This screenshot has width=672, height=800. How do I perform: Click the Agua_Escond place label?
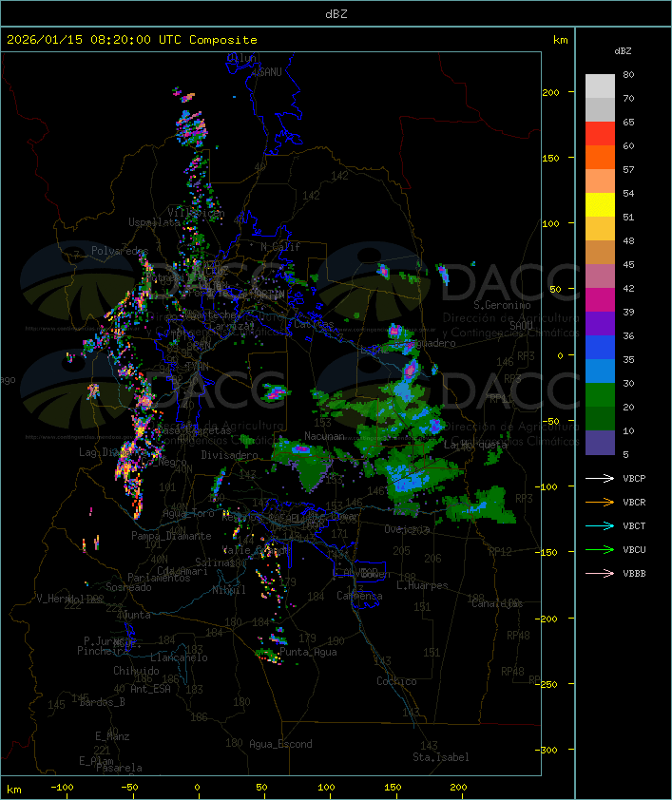(x=280, y=744)
